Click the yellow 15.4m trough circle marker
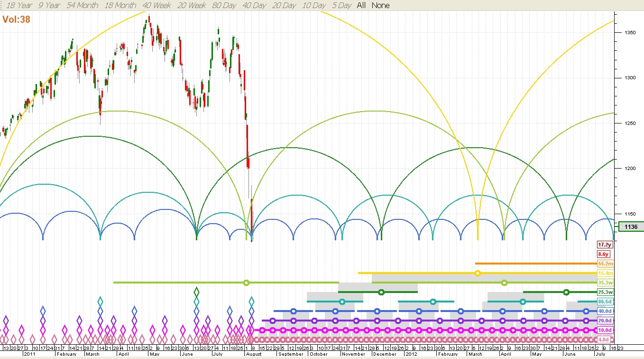 click(x=478, y=273)
